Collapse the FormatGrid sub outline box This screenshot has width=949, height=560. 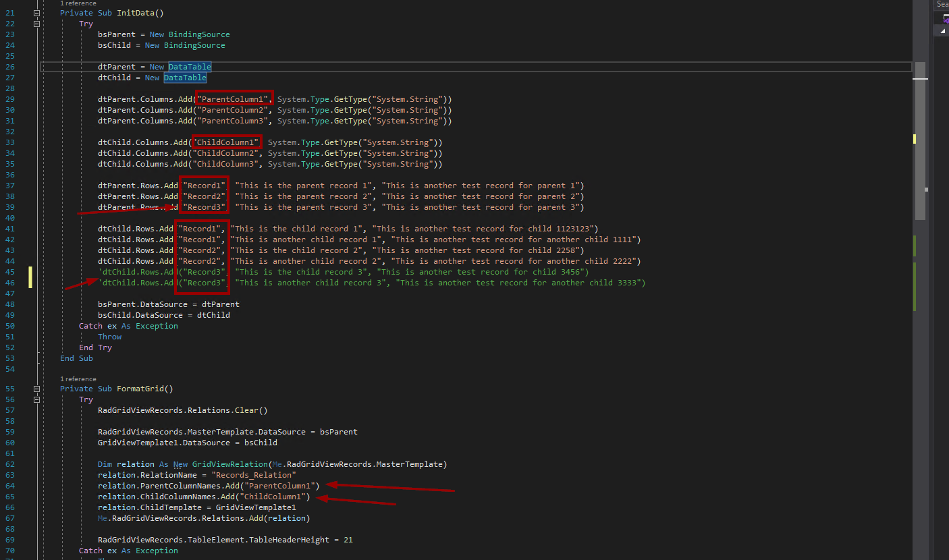tap(37, 389)
